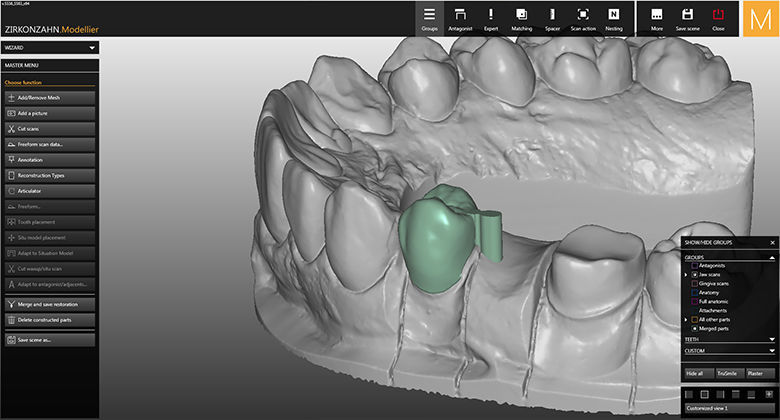Viewport: 780px width, 420px height.
Task: Open the Matching tool
Action: click(x=521, y=19)
